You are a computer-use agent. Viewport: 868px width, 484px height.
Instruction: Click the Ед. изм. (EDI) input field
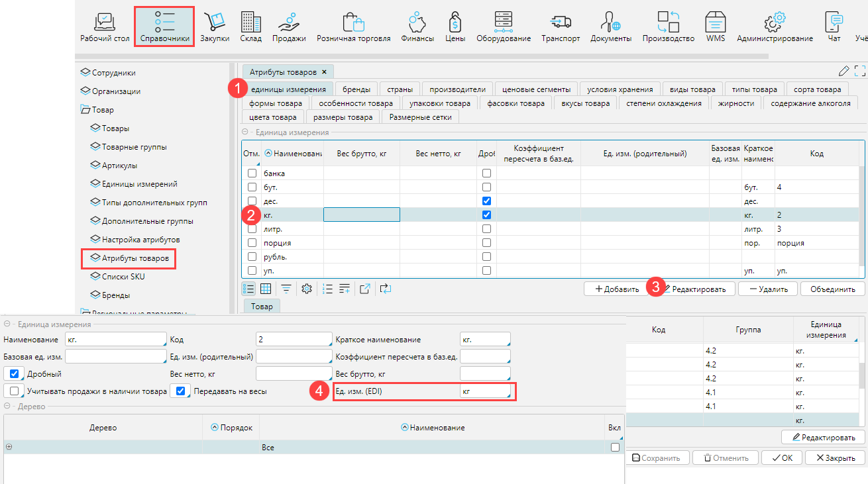[x=485, y=391]
